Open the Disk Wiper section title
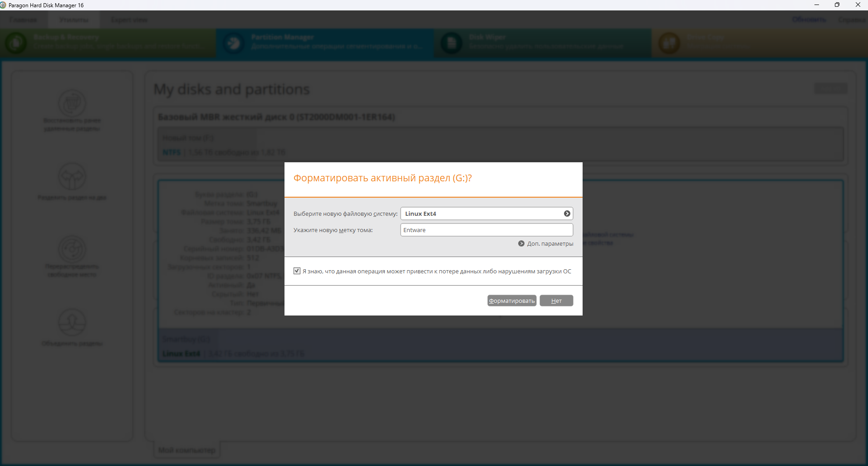Image resolution: width=868 pixels, height=466 pixels. coord(487,37)
